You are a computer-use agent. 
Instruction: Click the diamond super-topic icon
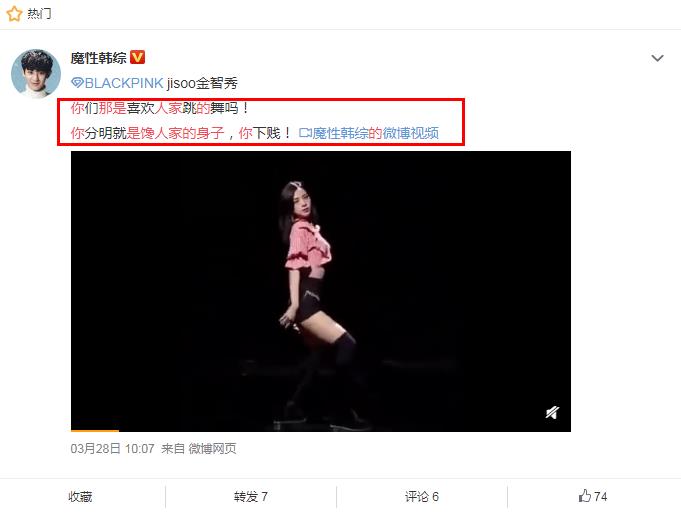[x=77, y=83]
